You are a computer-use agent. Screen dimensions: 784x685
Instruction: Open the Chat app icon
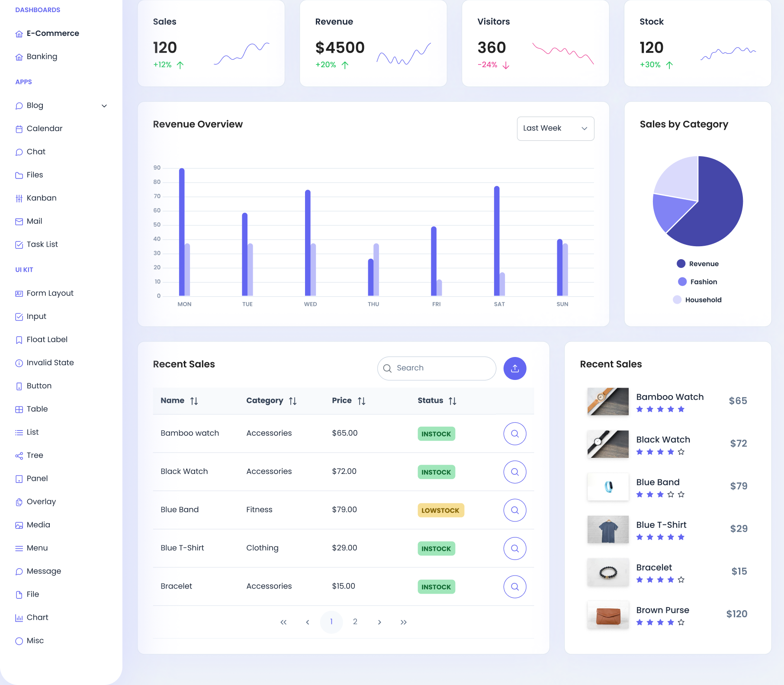click(19, 151)
